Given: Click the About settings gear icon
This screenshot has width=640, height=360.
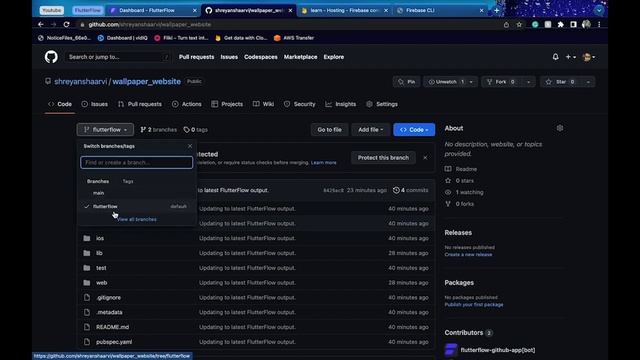Looking at the screenshot, I should click(560, 128).
